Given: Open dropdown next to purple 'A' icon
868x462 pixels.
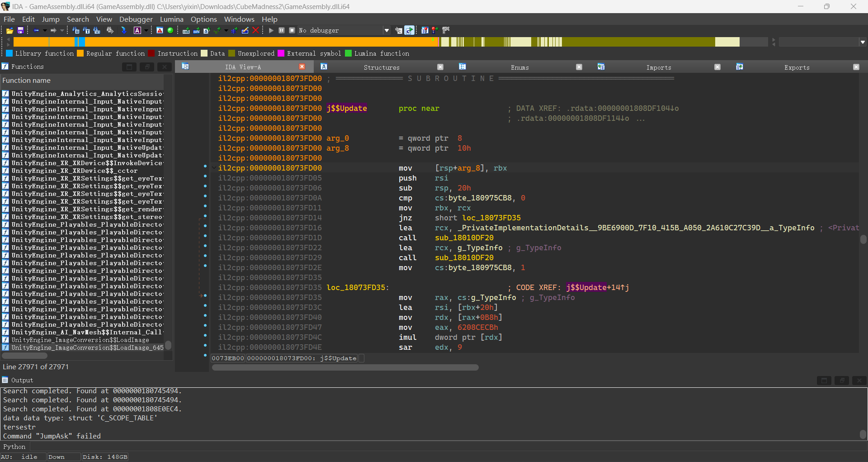Looking at the screenshot, I should pos(146,30).
